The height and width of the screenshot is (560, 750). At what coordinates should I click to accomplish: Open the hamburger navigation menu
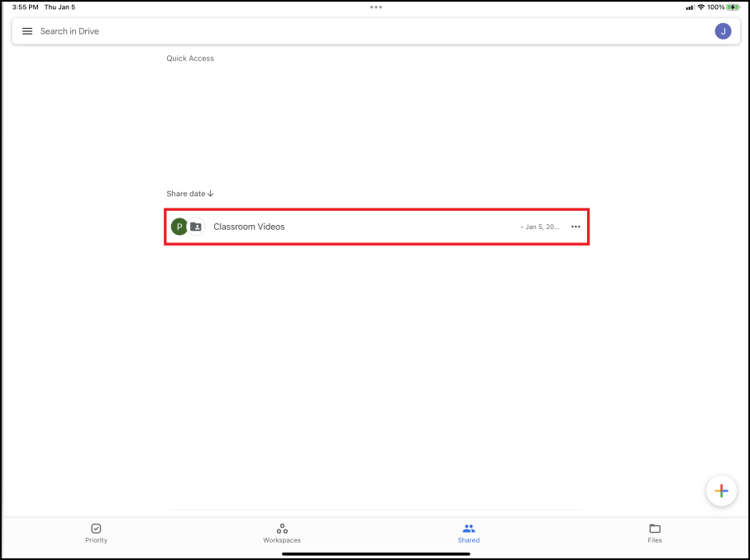(x=27, y=31)
